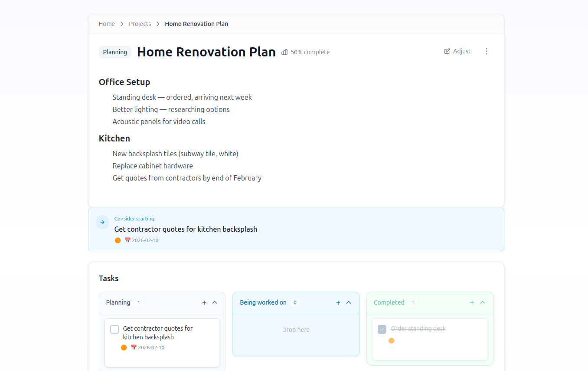Click priority dot on Order standing desk card
The image size is (588, 371).
pos(391,341)
